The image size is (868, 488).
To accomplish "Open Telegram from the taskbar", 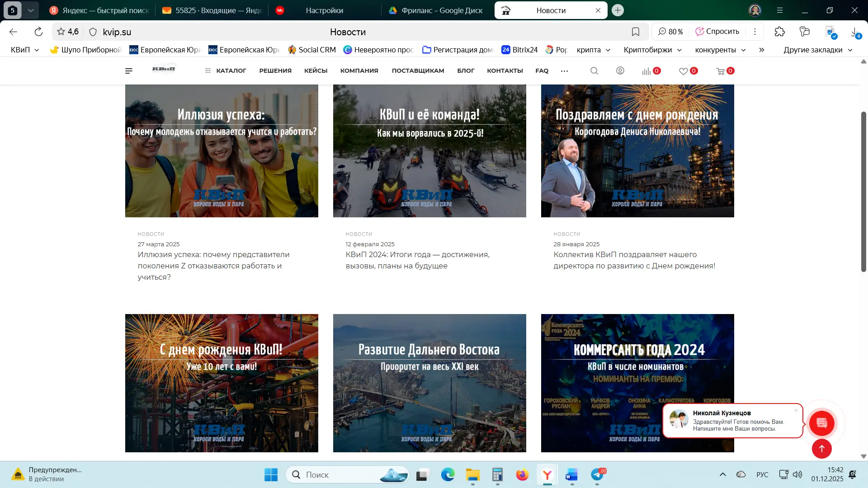I will point(597,475).
